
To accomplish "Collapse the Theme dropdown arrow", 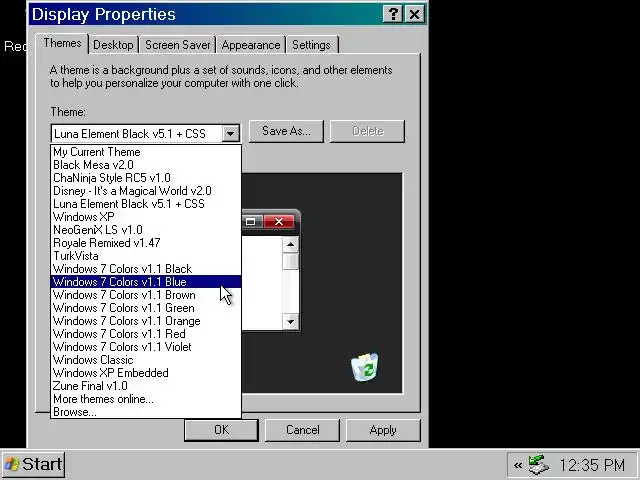I will click(x=231, y=133).
